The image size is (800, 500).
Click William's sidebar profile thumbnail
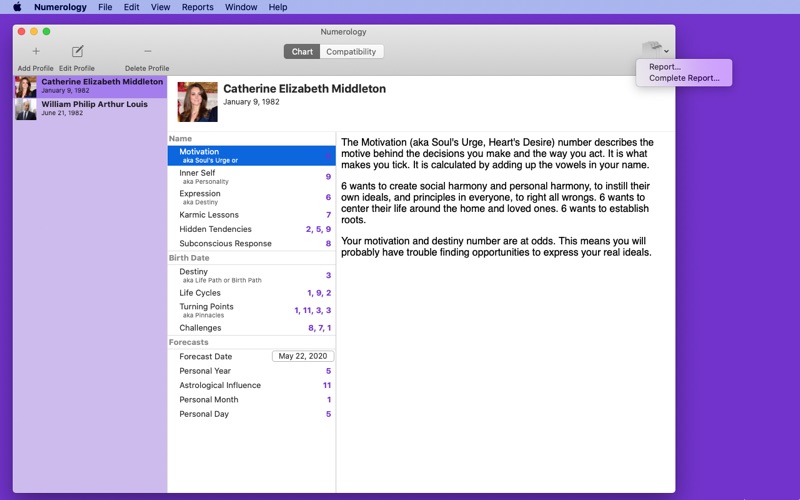(x=26, y=109)
